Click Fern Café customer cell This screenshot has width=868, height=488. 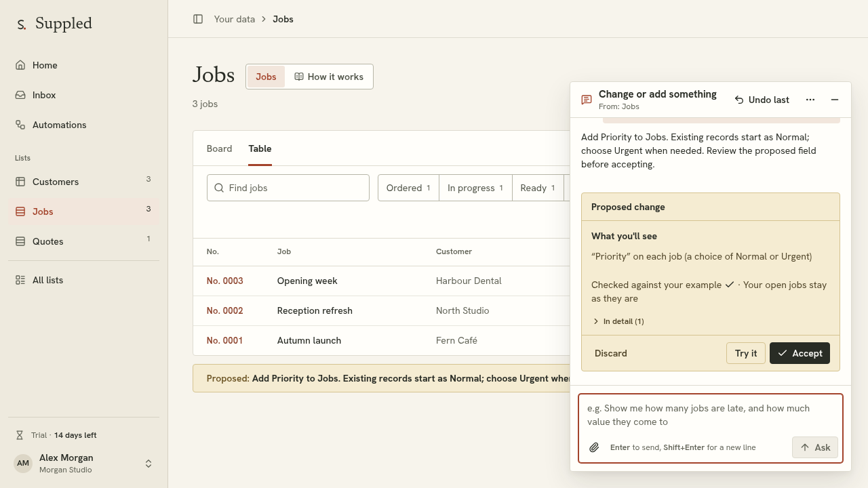coord(456,340)
